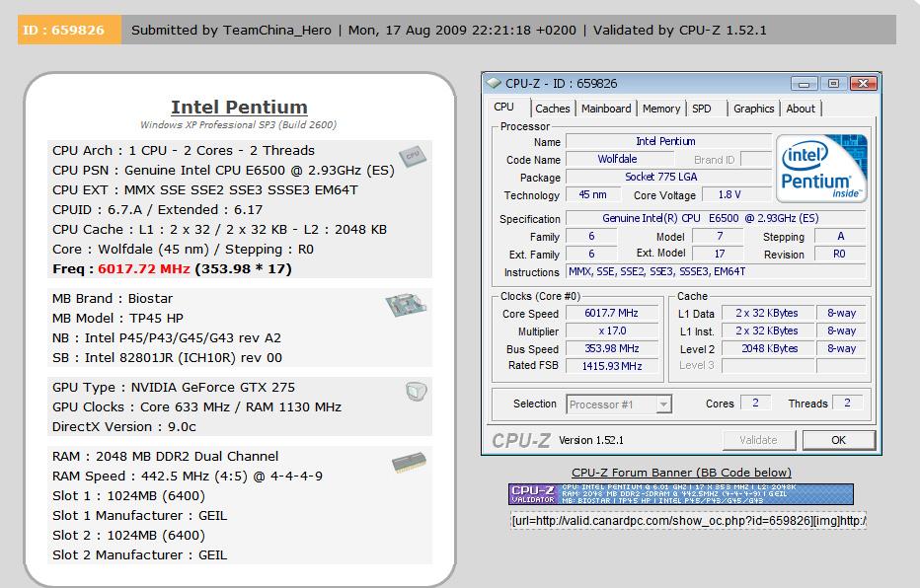The height and width of the screenshot is (588, 920).
Task: Click the Version 1.52.1 label
Action: (x=591, y=440)
